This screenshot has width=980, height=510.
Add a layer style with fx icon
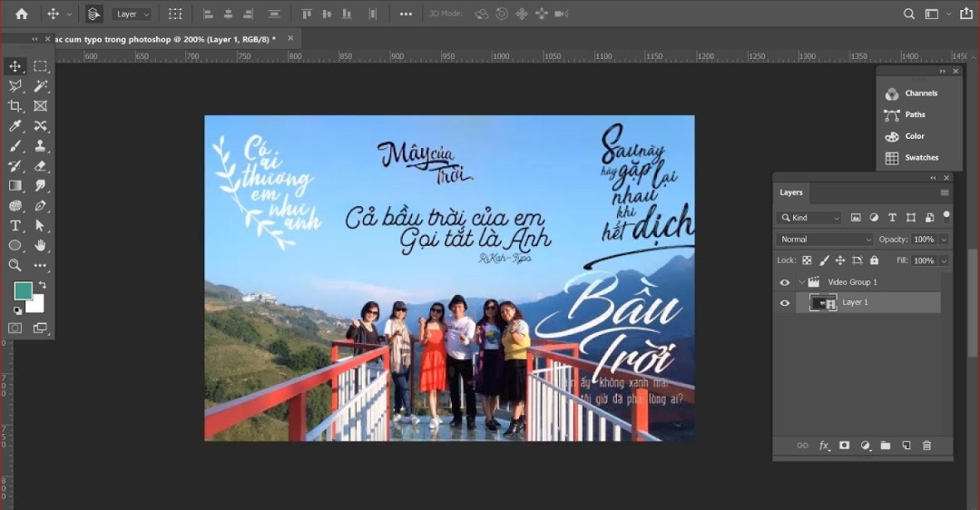(x=824, y=446)
